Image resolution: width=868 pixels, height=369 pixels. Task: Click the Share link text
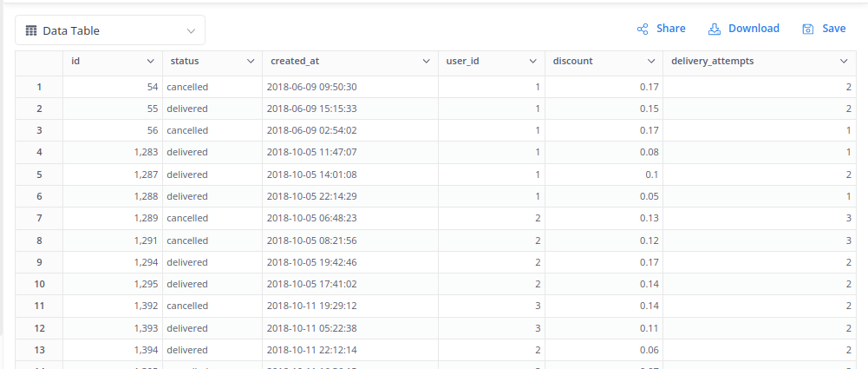point(670,29)
